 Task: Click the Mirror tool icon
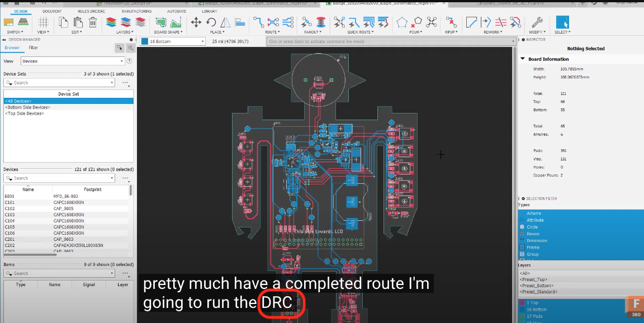[225, 22]
